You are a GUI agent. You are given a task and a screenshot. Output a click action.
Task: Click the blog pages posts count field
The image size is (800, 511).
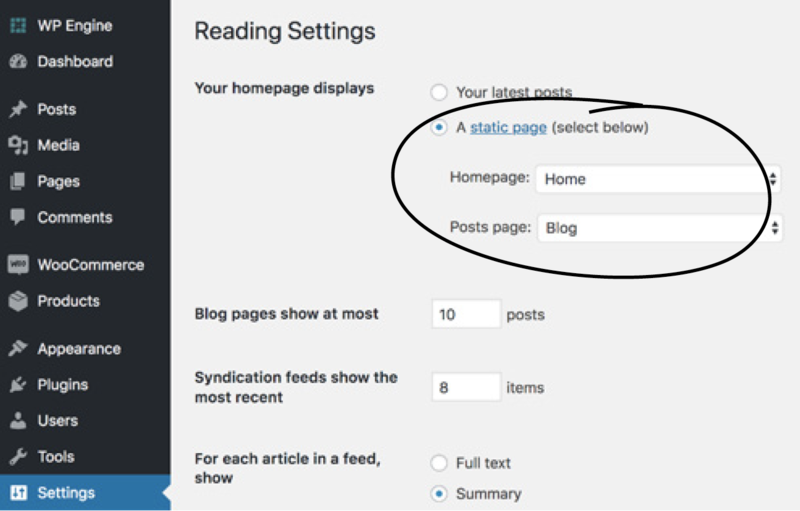coord(466,314)
